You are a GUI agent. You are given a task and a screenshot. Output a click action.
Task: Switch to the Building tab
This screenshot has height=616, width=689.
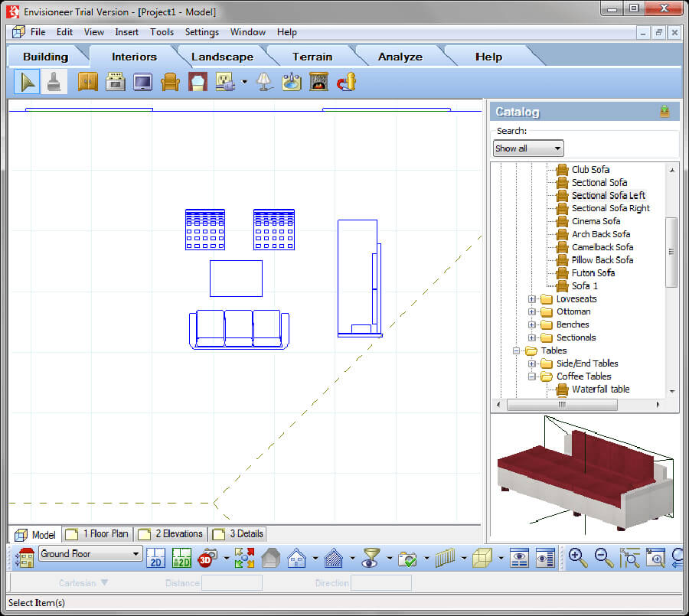(46, 57)
